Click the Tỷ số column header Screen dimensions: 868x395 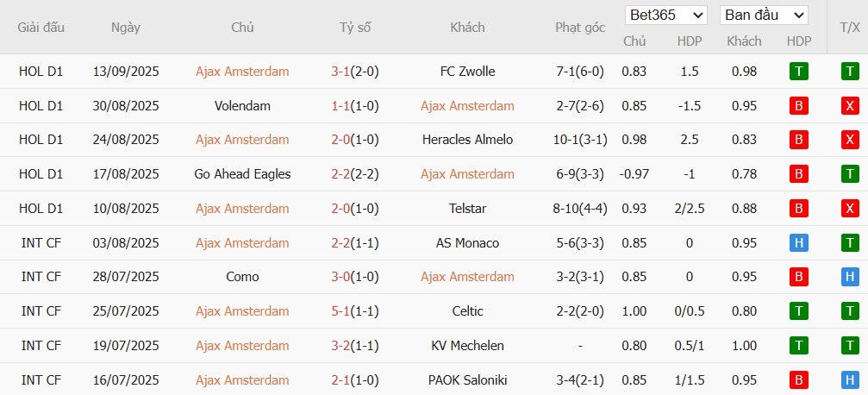(355, 28)
